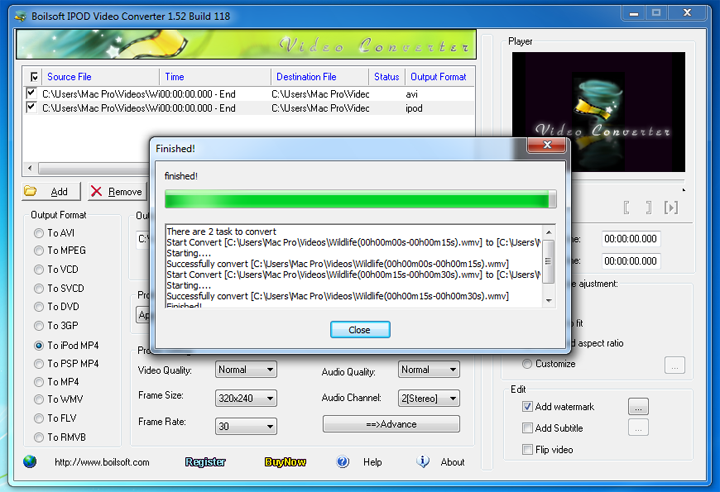The image size is (720, 492).
Task: Click the Output Format column header
Action: tap(439, 77)
